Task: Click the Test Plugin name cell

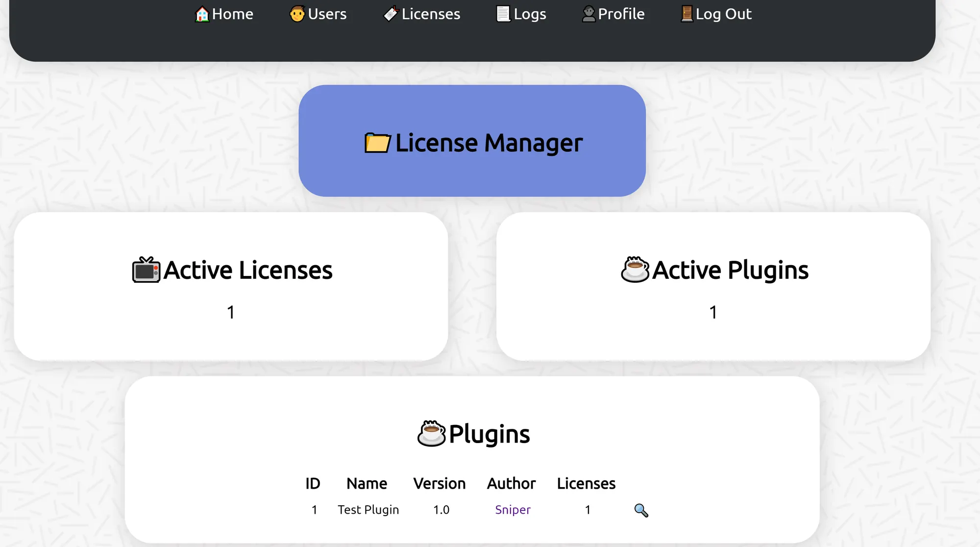Action: pyautogui.click(x=368, y=510)
